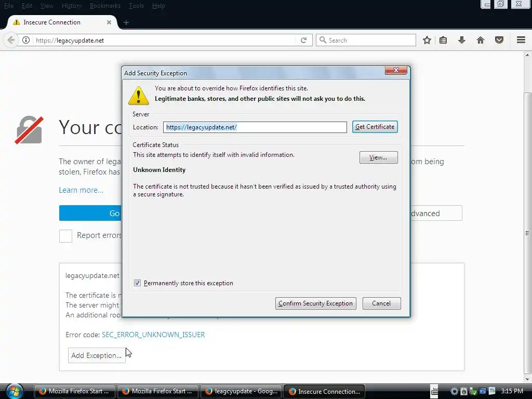Screen dimensions: 532x399
Task: Toggle Permanently store this exception checkbox
Action: [137, 283]
